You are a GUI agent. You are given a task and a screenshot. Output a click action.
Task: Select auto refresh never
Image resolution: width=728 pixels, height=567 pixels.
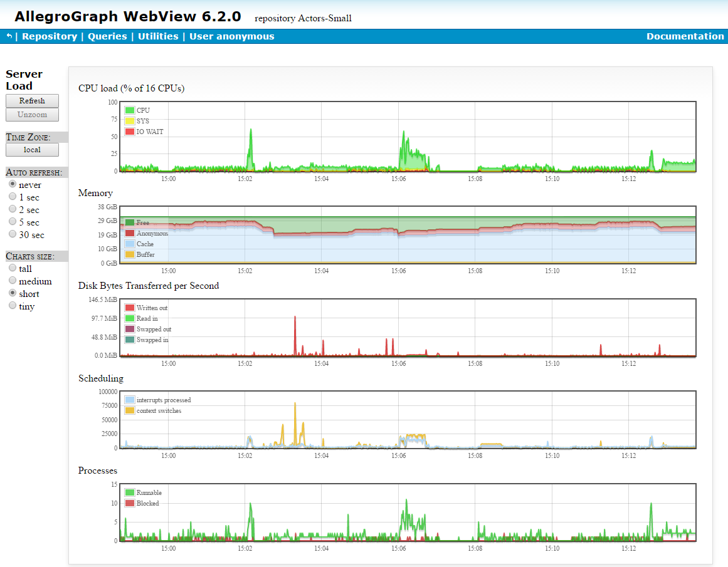click(13, 184)
